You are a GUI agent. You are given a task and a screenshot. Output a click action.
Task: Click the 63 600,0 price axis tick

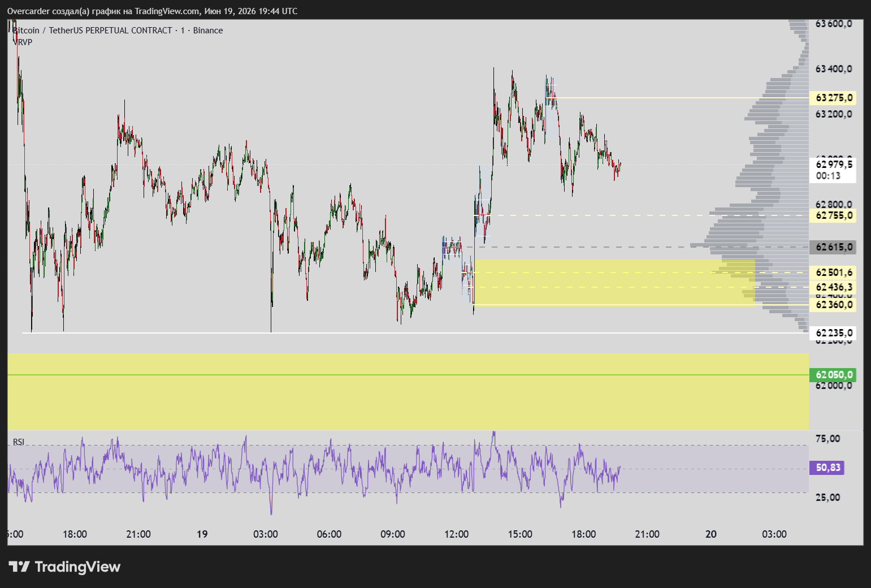[x=834, y=24]
